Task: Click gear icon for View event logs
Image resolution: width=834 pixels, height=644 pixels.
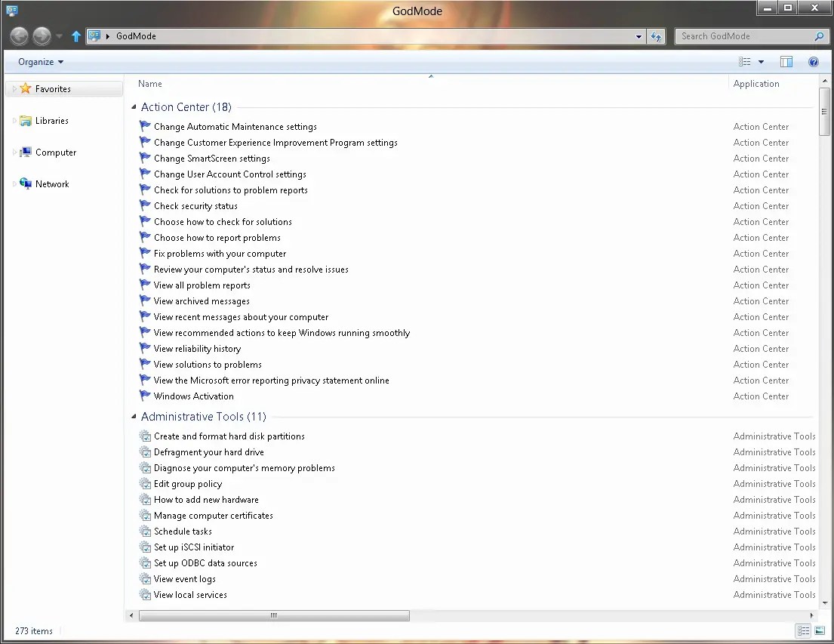Action: click(145, 578)
